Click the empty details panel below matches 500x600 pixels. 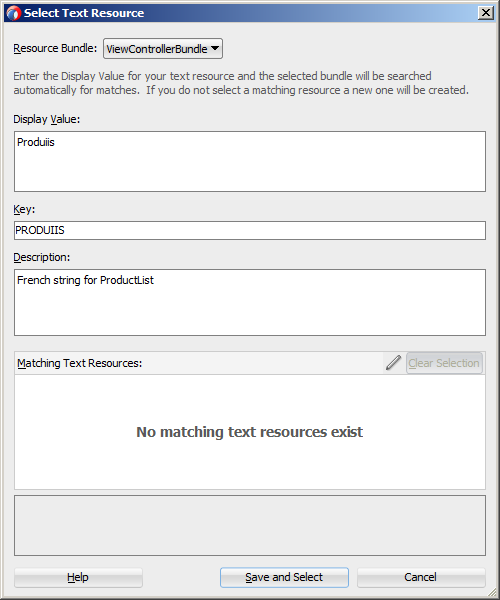pyautogui.click(x=250, y=525)
